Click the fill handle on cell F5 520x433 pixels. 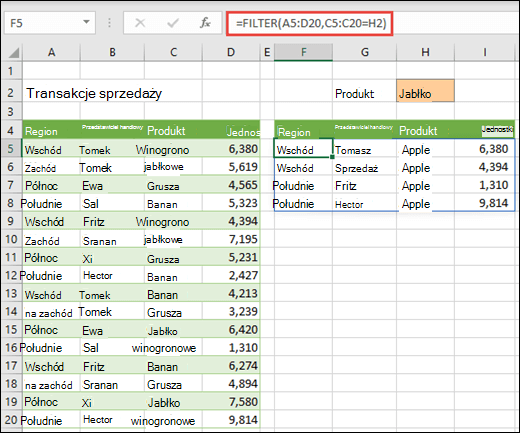tap(332, 157)
